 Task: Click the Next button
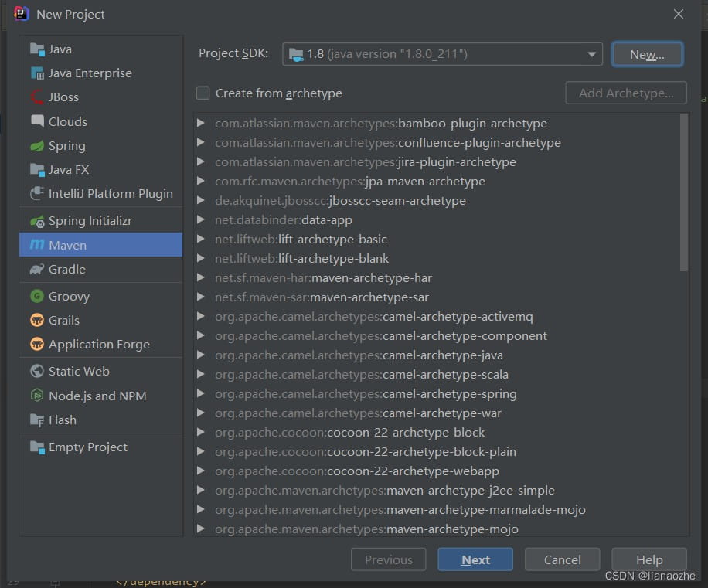[475, 559]
